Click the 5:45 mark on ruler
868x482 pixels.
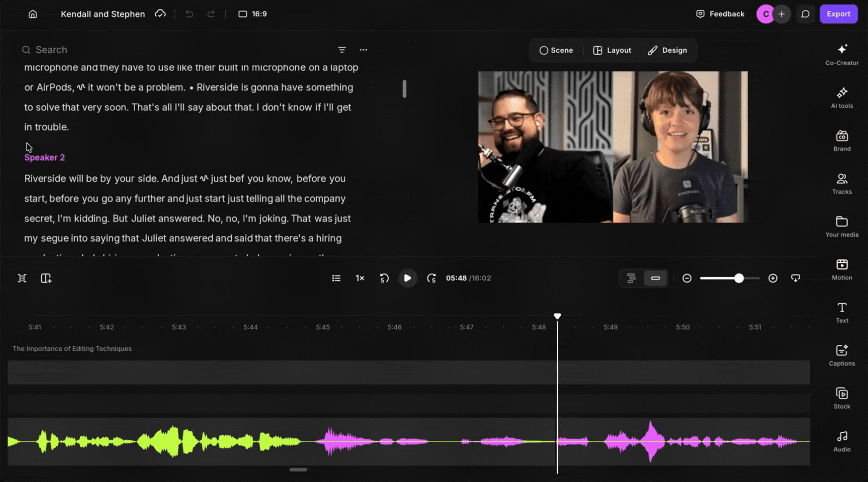tap(323, 327)
